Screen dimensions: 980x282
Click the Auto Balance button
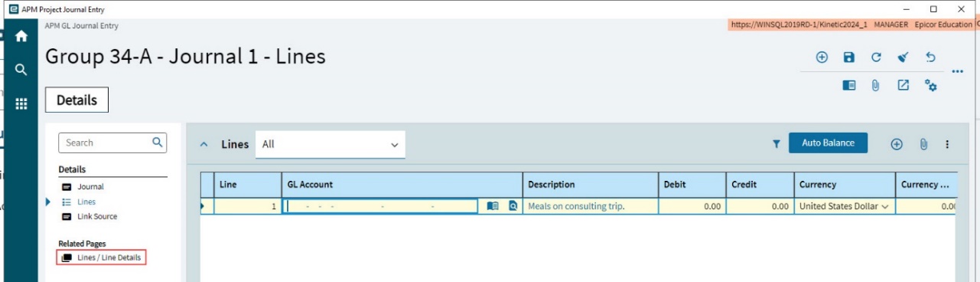[829, 143]
